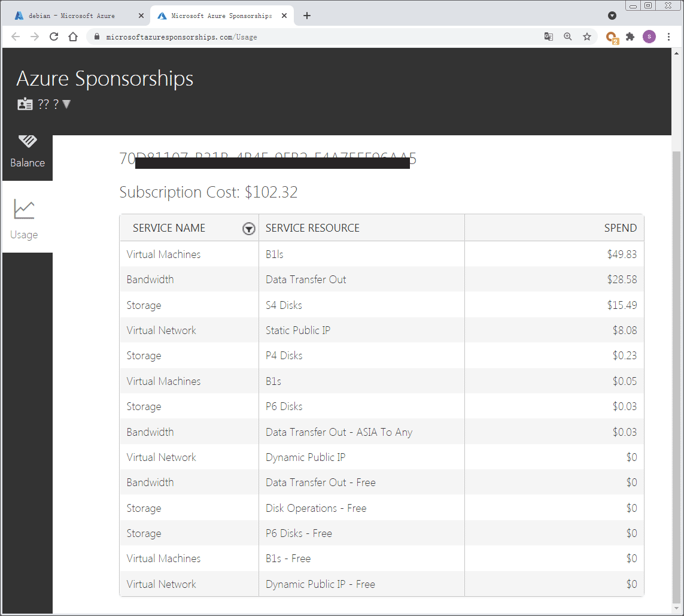Click the zoom magnifier icon in address bar

(x=568, y=37)
